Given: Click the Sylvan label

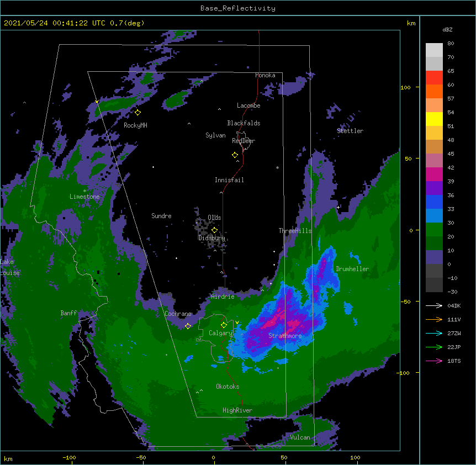Looking at the screenshot, I should 215,135.
